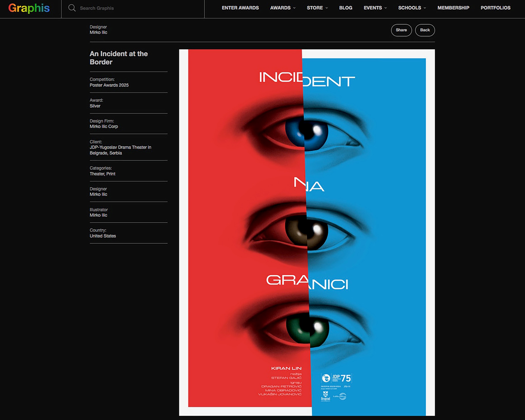Open designer Mirko Ilic at page top
Screen dimensions: 525x420
pyautogui.click(x=98, y=32)
